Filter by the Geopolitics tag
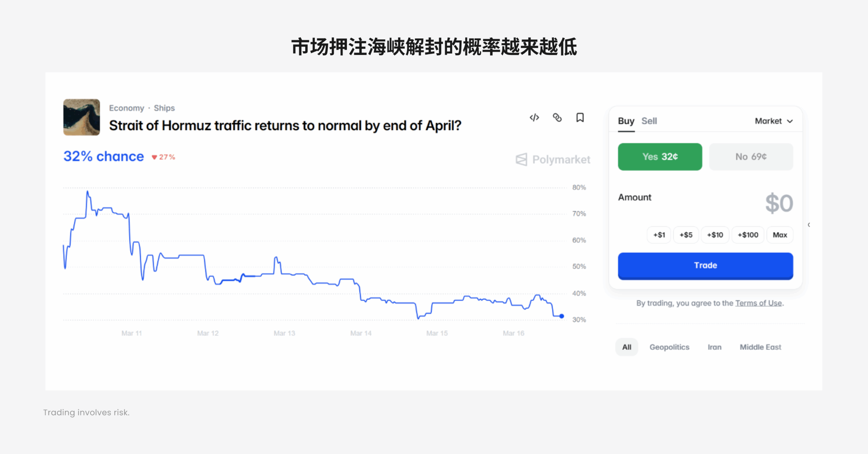 point(669,347)
